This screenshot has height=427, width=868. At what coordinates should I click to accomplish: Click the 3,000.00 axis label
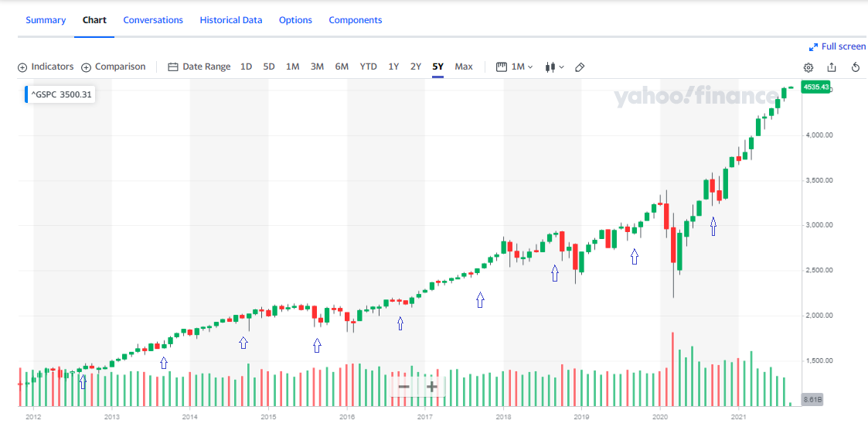coord(819,225)
